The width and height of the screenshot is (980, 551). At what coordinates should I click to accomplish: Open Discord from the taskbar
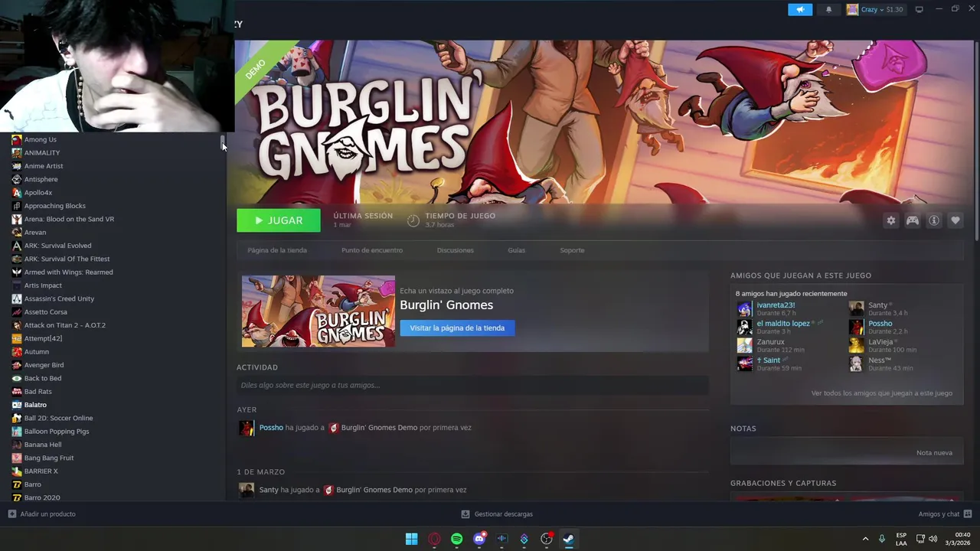click(x=479, y=539)
